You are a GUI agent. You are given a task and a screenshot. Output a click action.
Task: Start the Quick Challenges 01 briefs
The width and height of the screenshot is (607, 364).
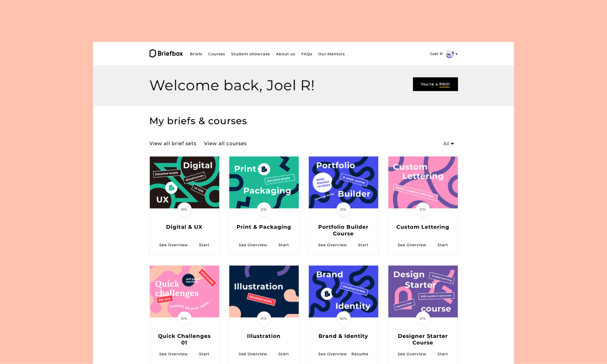point(204,354)
